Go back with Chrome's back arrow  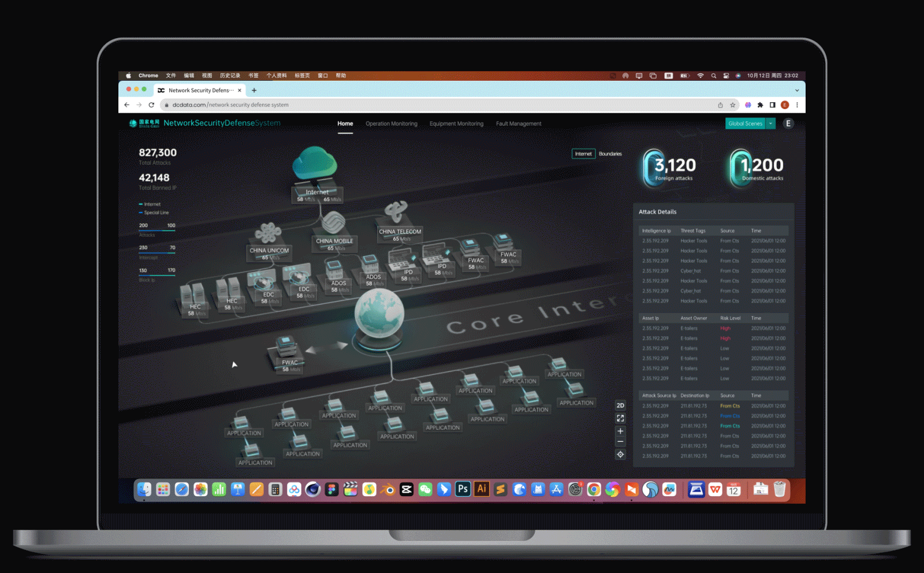coord(127,105)
